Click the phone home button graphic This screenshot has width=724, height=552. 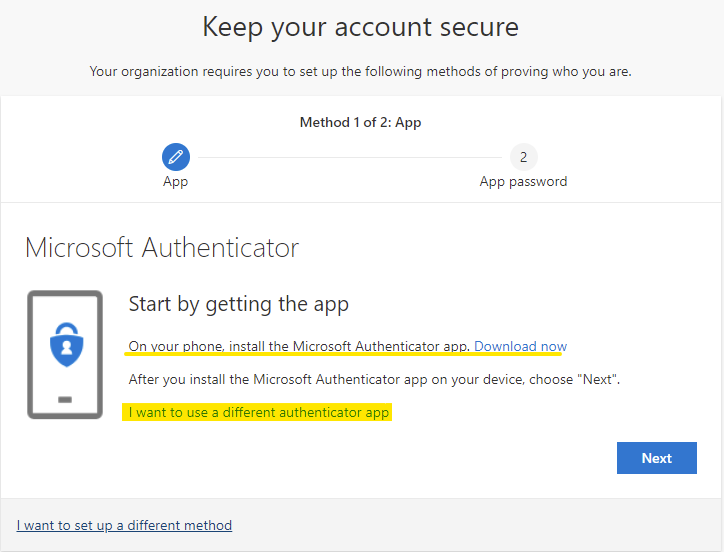[65, 400]
